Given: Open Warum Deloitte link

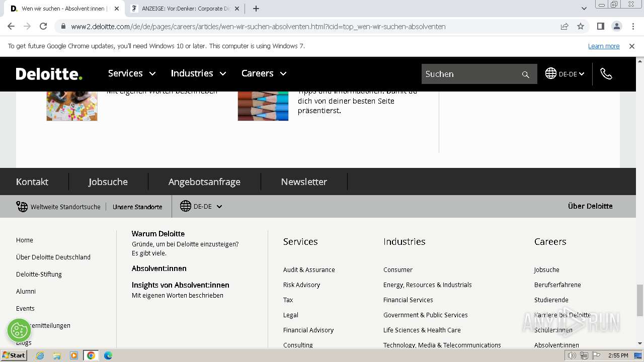Looking at the screenshot, I should (158, 234).
